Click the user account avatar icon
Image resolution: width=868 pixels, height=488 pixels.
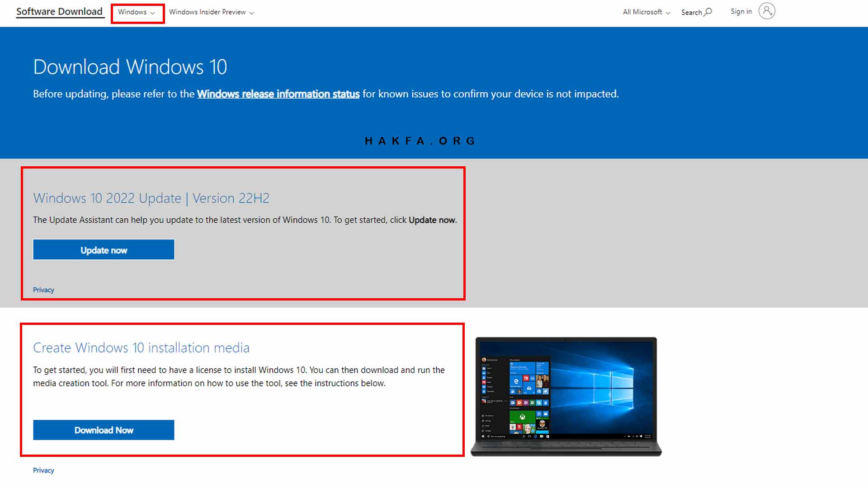767,11
